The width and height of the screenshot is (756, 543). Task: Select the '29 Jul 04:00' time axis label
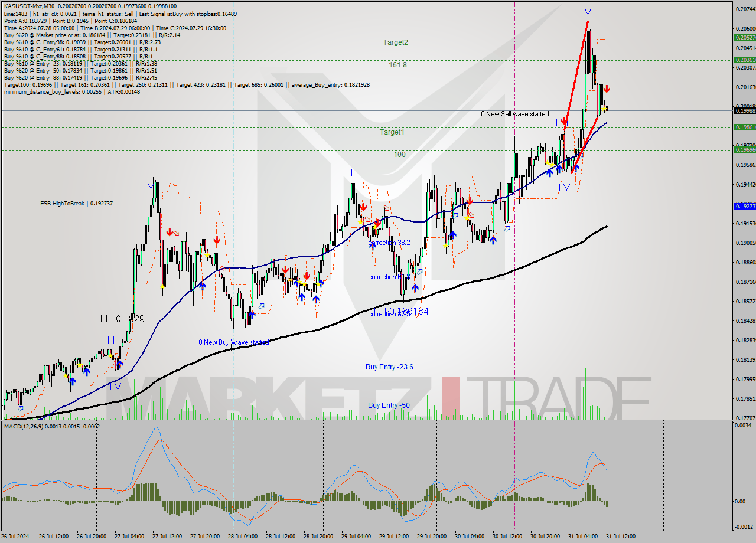coord(356,537)
